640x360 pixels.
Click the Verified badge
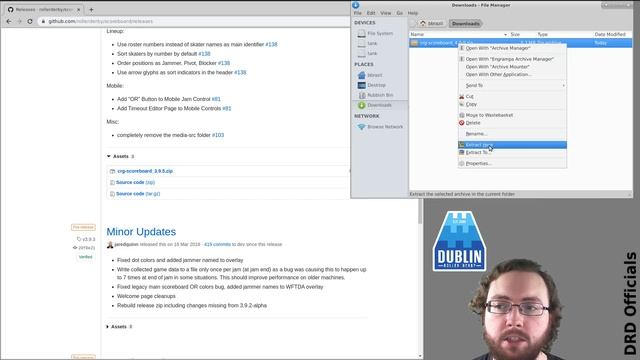click(86, 257)
